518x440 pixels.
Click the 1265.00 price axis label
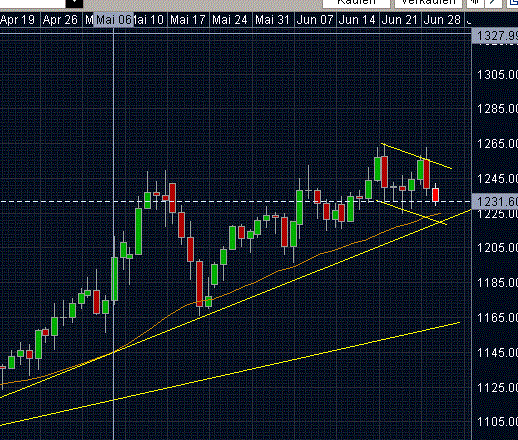pos(497,144)
